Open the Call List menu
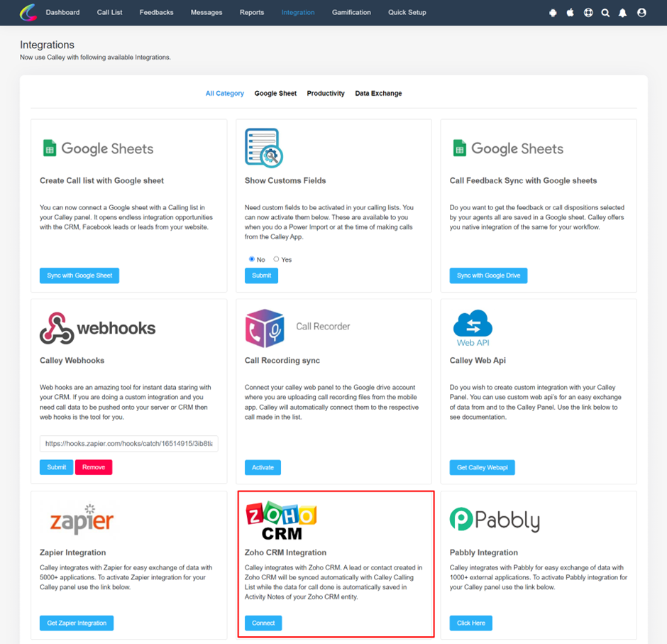This screenshot has width=667, height=644. tap(109, 12)
